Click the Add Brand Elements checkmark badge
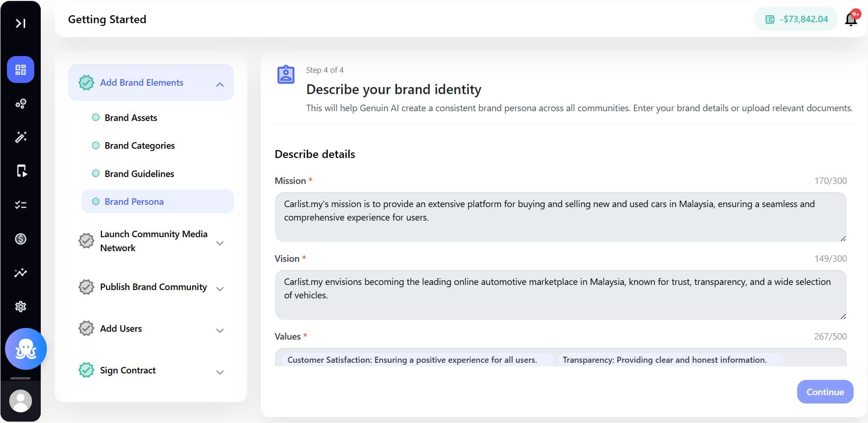This screenshot has width=868, height=423. (86, 82)
